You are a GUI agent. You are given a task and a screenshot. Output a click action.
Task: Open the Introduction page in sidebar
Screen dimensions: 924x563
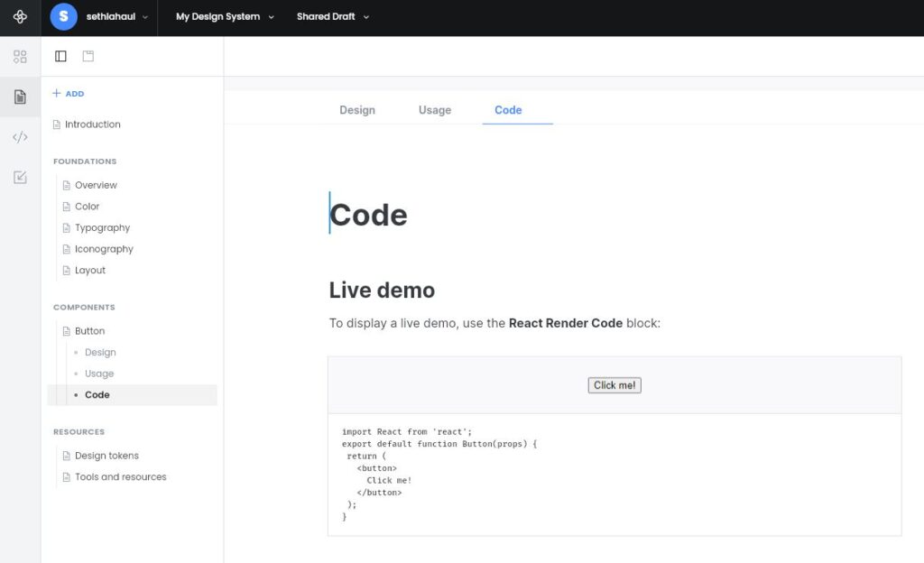pos(92,125)
